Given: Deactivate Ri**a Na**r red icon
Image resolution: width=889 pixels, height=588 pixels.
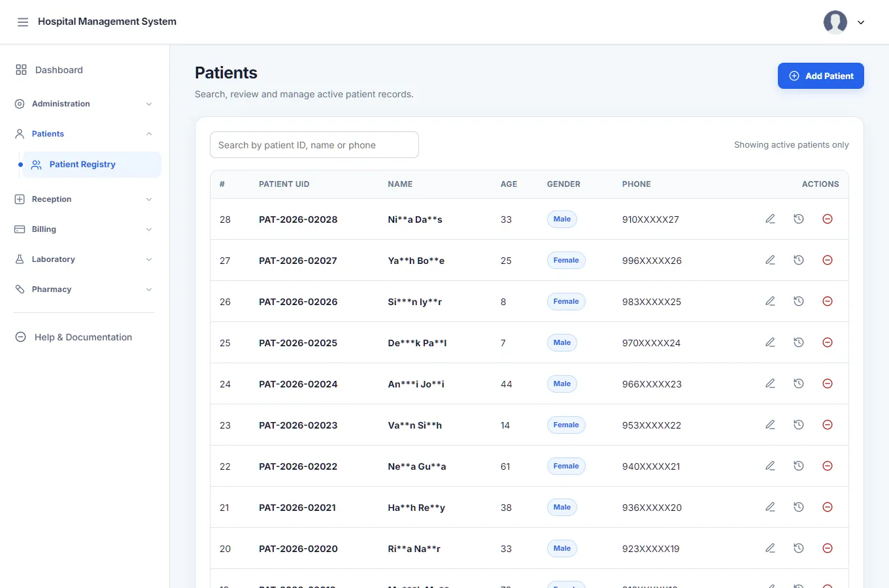Looking at the screenshot, I should click(x=828, y=548).
